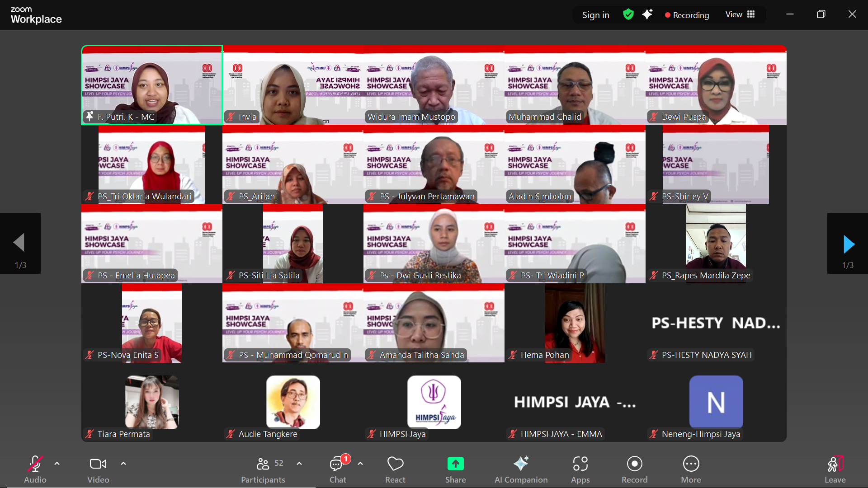Select PS-Nova Enita S's video tile
Screen dimensions: 868x488
click(x=152, y=323)
